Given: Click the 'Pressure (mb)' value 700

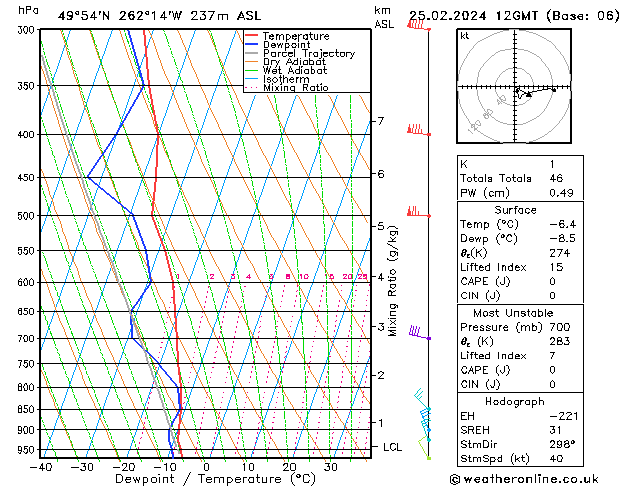Looking at the screenshot, I should pos(560,327).
